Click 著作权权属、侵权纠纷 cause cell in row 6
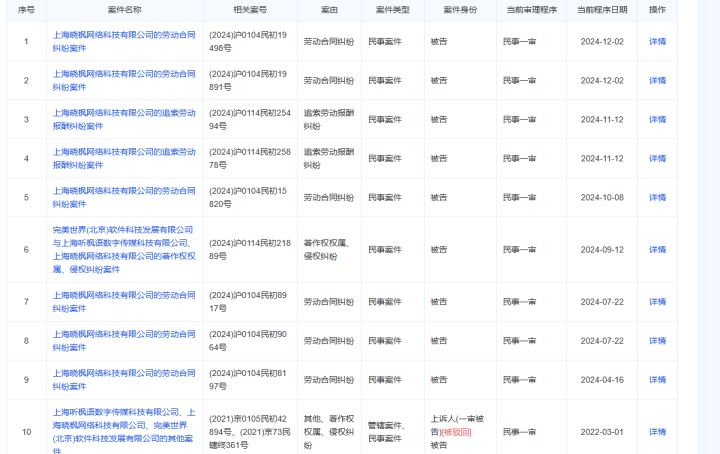 click(x=327, y=250)
